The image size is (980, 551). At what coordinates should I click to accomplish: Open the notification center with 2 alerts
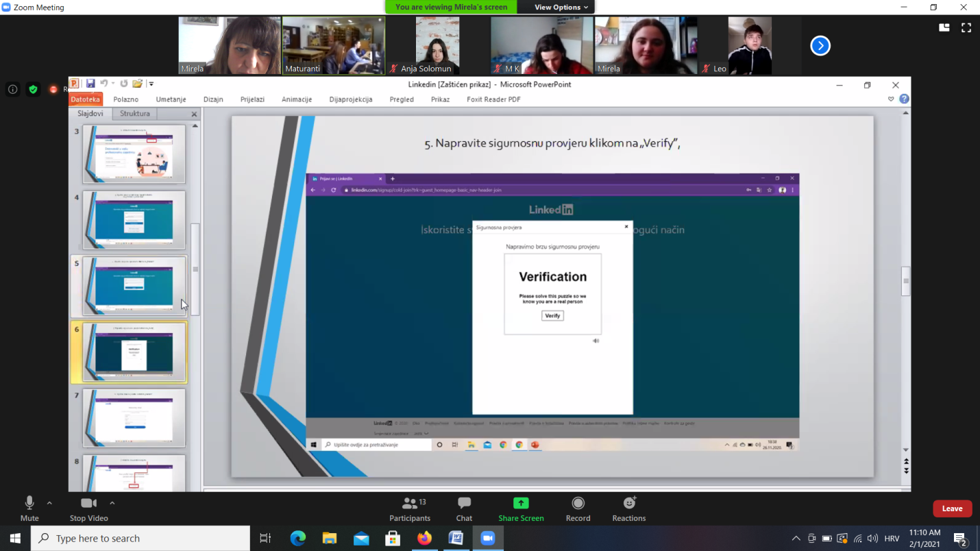[x=960, y=539]
